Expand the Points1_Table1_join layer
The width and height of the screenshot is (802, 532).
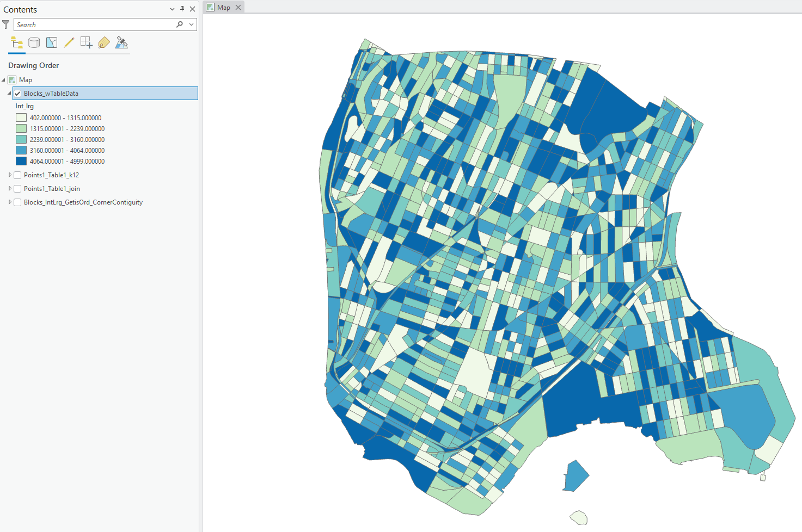point(9,188)
